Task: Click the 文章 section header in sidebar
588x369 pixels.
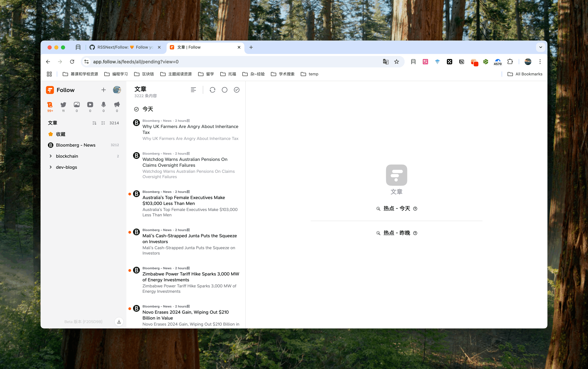Action: coord(52,123)
